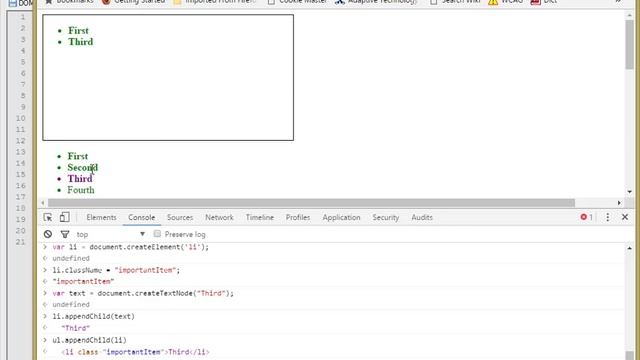Click the 'Fourth' list item

coord(81,190)
